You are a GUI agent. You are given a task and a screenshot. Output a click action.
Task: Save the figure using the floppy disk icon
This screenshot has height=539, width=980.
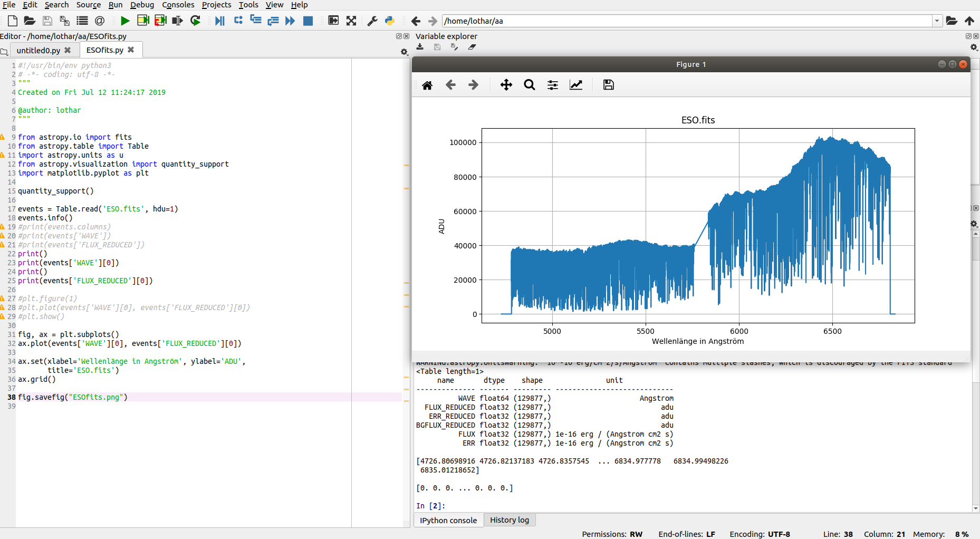[x=608, y=85]
